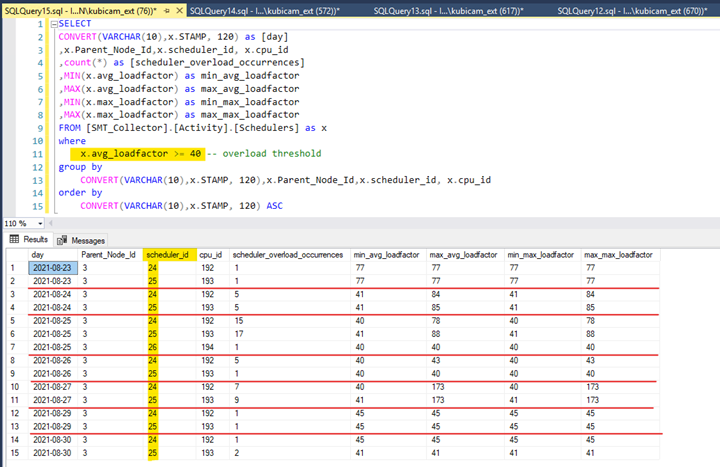720x467 pixels.
Task: Click the 2021-08-24 cell in row 3
Action: coord(53,294)
